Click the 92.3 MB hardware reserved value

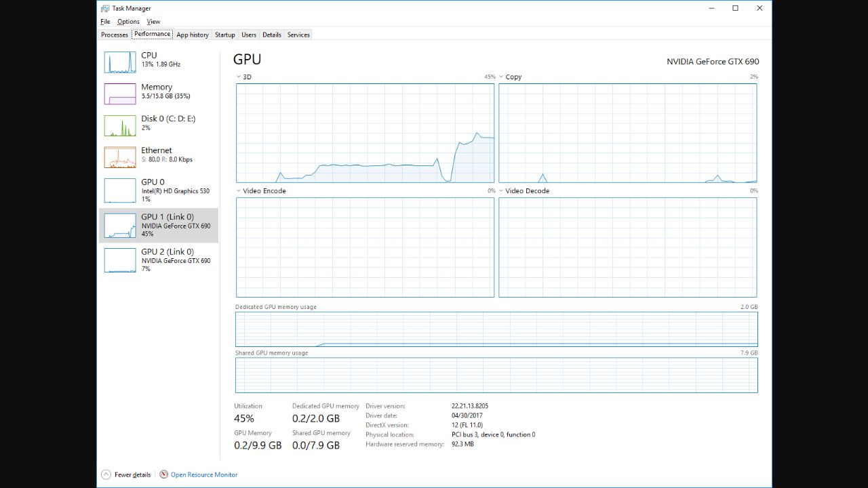point(462,444)
